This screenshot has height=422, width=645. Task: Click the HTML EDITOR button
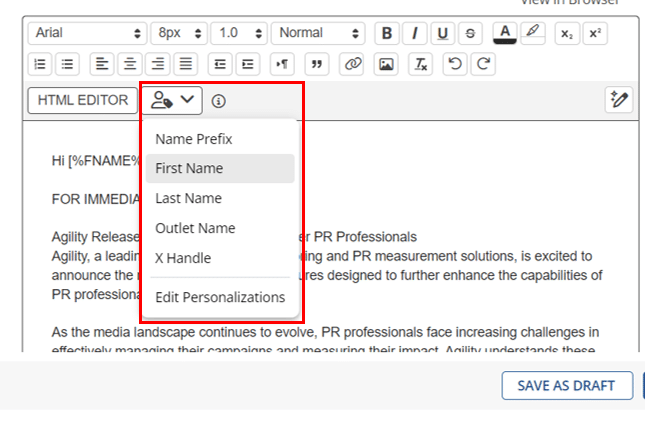point(83,100)
